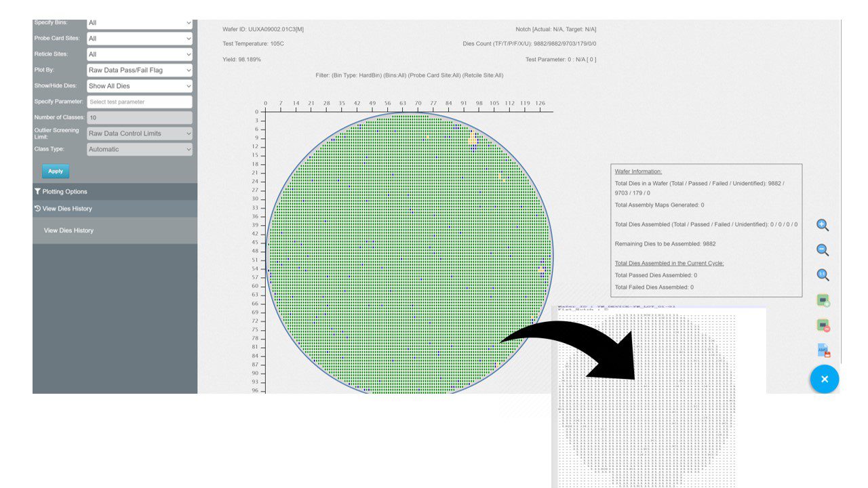Click the funnel icon beside Plotting Options
Screen dimensions: 868x488
38,192
